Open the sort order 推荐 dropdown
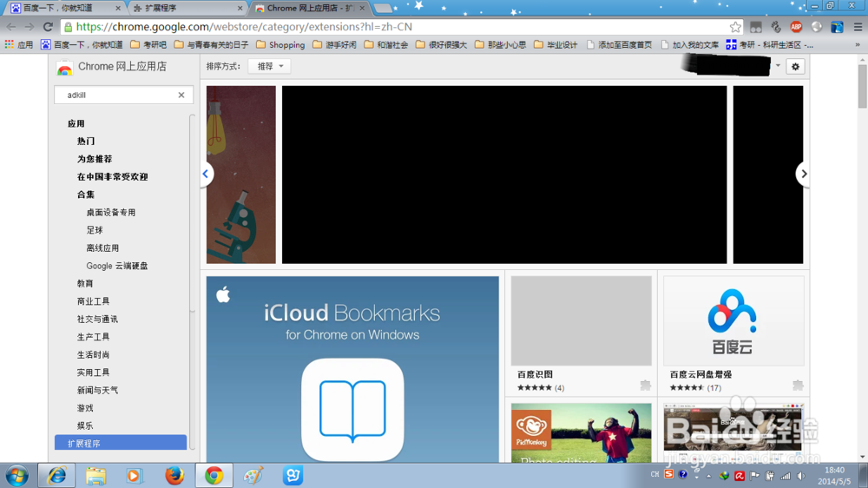Screen dimensions: 868x488 [x=270, y=66]
